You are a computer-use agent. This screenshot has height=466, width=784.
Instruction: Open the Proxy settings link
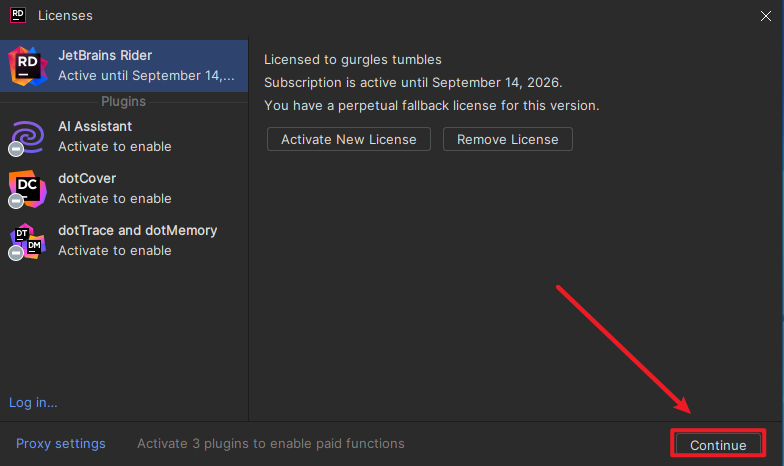60,444
